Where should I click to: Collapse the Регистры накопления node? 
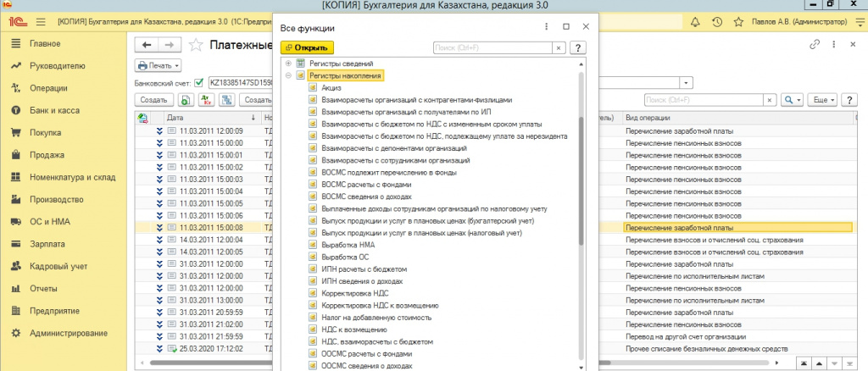(288, 75)
